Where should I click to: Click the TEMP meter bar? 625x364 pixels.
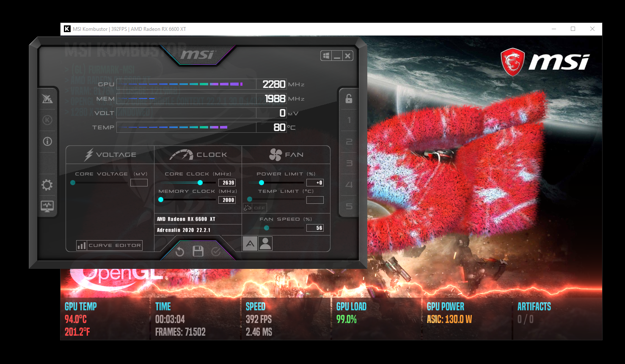186,127
